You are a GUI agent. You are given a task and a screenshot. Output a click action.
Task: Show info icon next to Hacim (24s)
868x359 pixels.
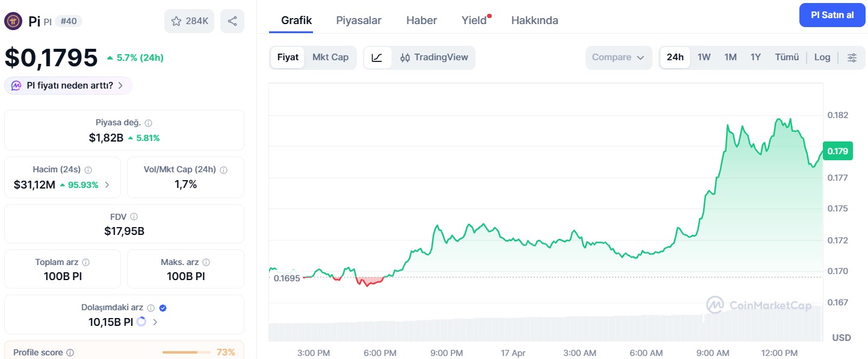point(88,170)
